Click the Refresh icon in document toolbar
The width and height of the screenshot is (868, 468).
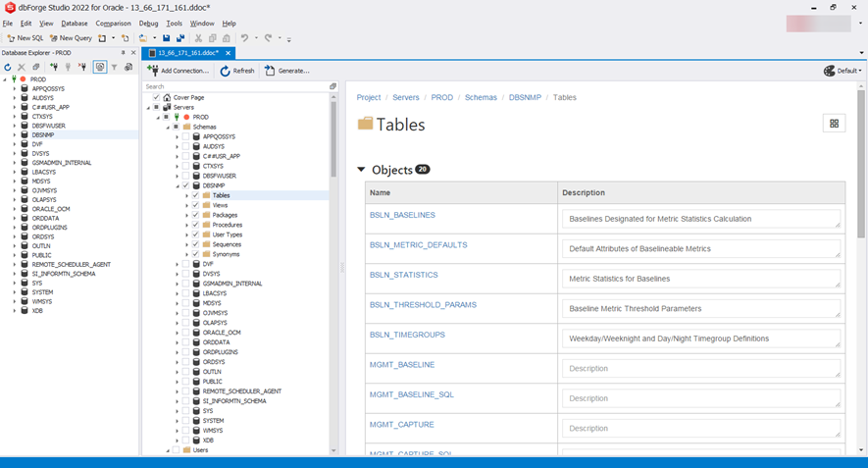tap(226, 71)
